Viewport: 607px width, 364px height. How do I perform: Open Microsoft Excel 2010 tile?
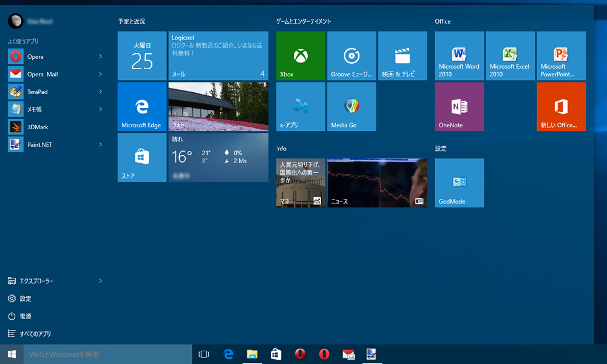[510, 56]
